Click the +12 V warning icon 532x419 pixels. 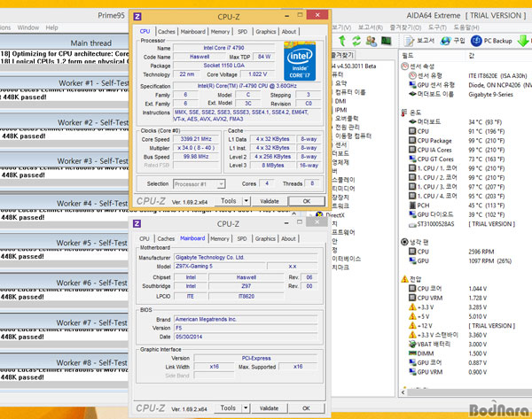[x=412, y=325]
